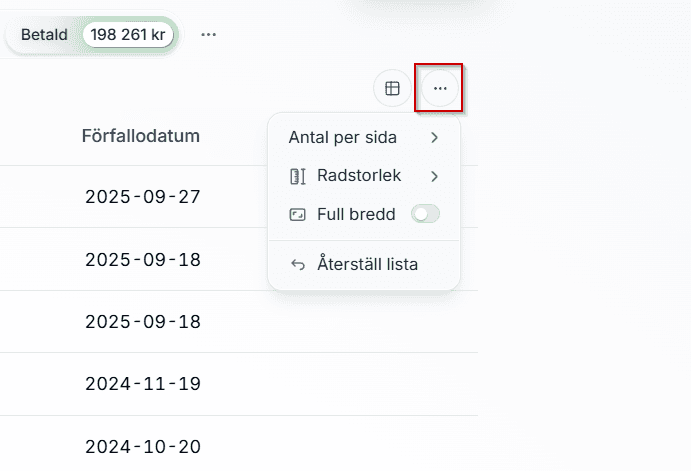This screenshot has width=691, height=471.
Task: Select the Antal per sida menu entry
Action: (342, 137)
